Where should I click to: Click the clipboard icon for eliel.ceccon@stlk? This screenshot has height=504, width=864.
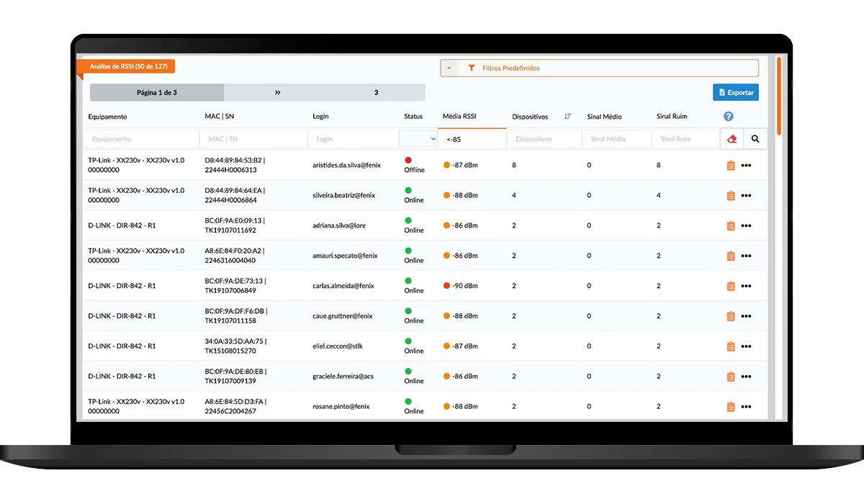pyautogui.click(x=731, y=346)
